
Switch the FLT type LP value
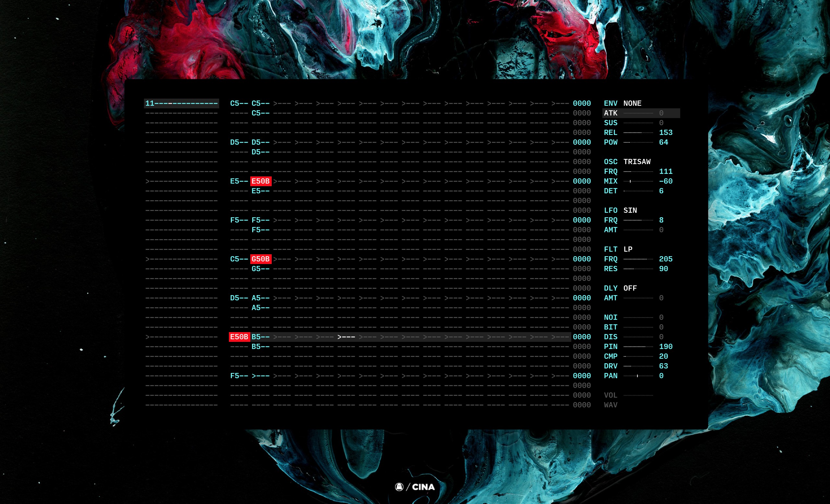[x=628, y=249]
